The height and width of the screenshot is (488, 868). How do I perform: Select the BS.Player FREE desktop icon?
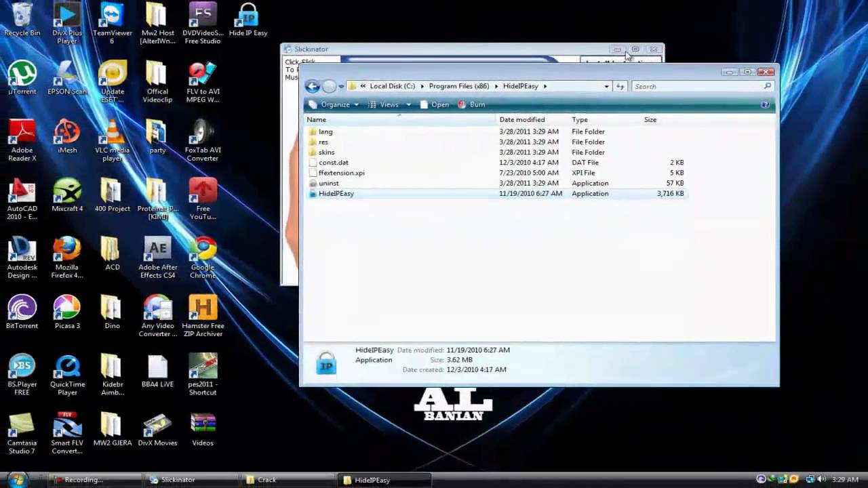click(22, 375)
